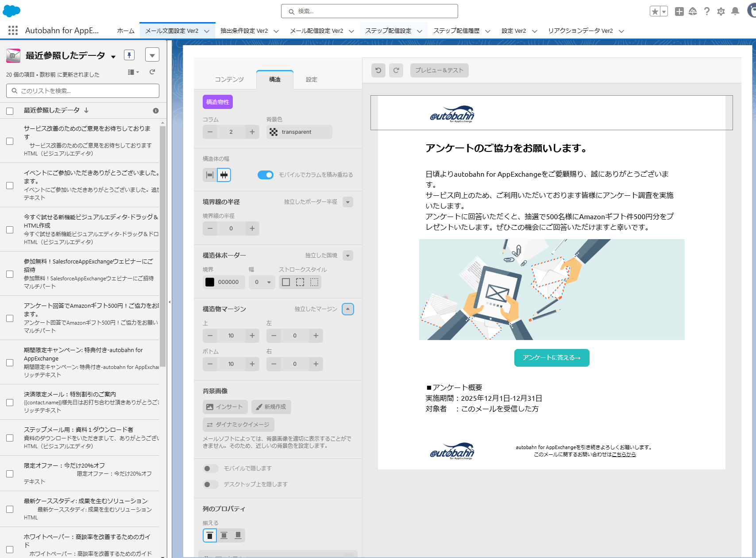Open the list view controls dropdown
The width and height of the screenshot is (756, 558).
pos(152,55)
